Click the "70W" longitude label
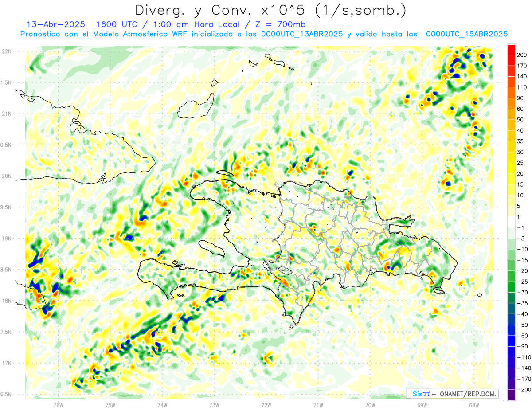Viewport: 532px width, 411px height. pos(370,405)
